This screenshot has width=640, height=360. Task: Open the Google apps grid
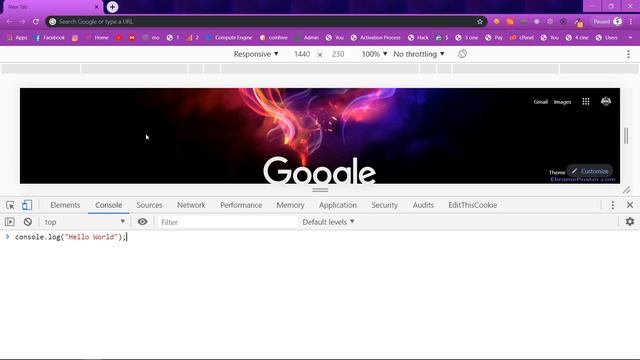(x=586, y=102)
